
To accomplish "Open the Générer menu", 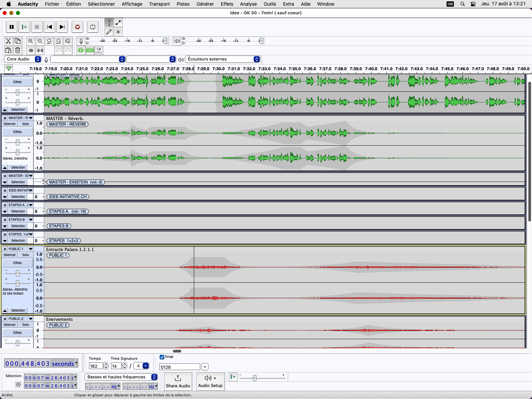I will point(205,4).
